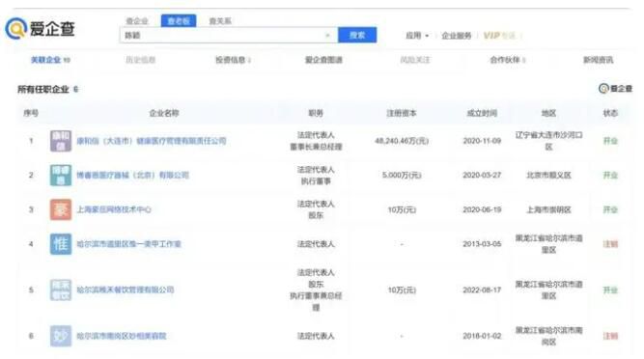Open the 上海 network technology center link
Image resolution: width=644 pixels, height=359 pixels.
(114, 209)
